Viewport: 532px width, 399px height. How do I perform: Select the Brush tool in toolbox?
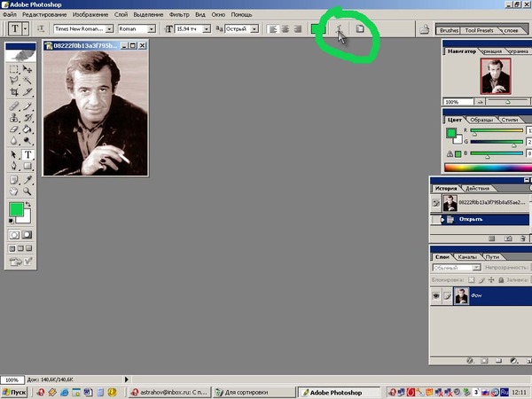coord(27,106)
